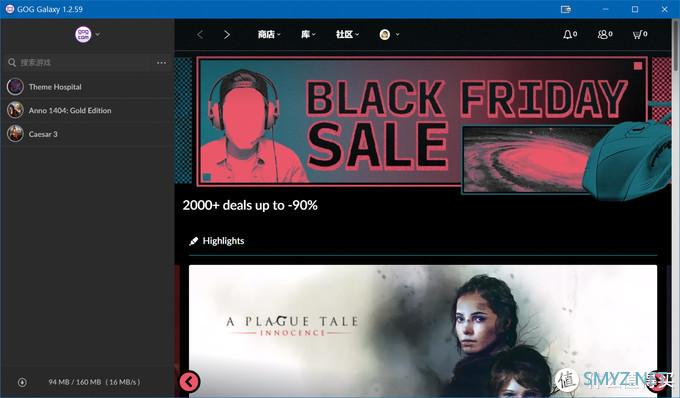
Task: Expand the 商店 store dropdown menu
Action: [x=269, y=34]
